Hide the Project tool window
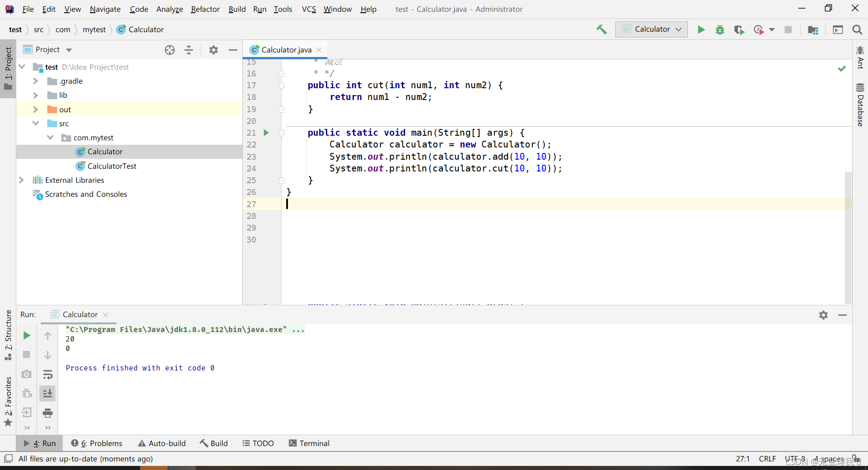This screenshot has height=470, width=868. point(233,50)
